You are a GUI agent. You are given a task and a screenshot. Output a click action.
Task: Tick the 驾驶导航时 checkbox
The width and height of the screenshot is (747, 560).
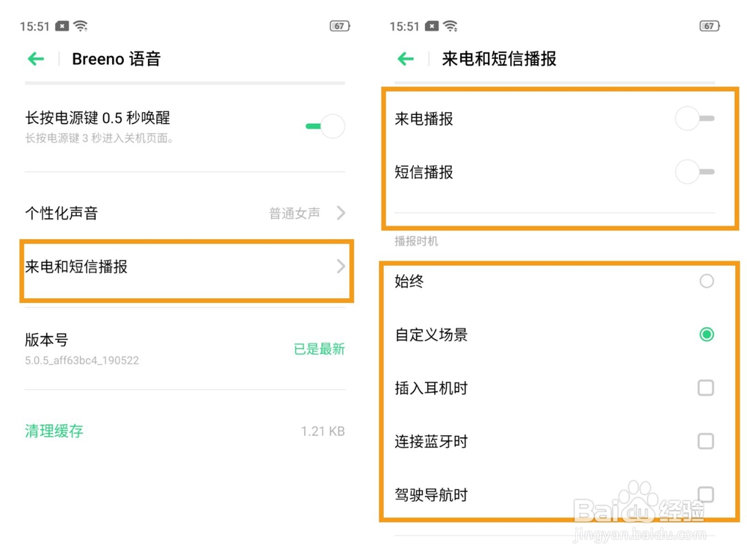(x=705, y=494)
